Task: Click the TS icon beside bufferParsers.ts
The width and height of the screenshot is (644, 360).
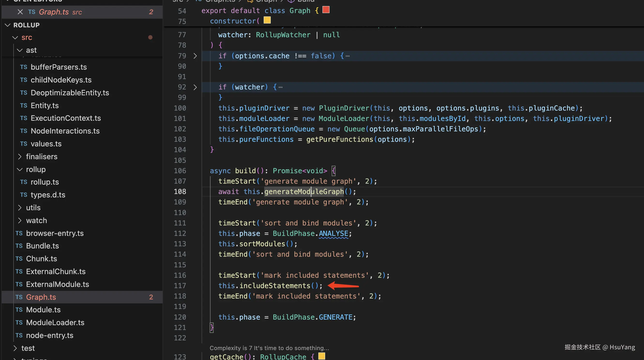Action: click(23, 67)
